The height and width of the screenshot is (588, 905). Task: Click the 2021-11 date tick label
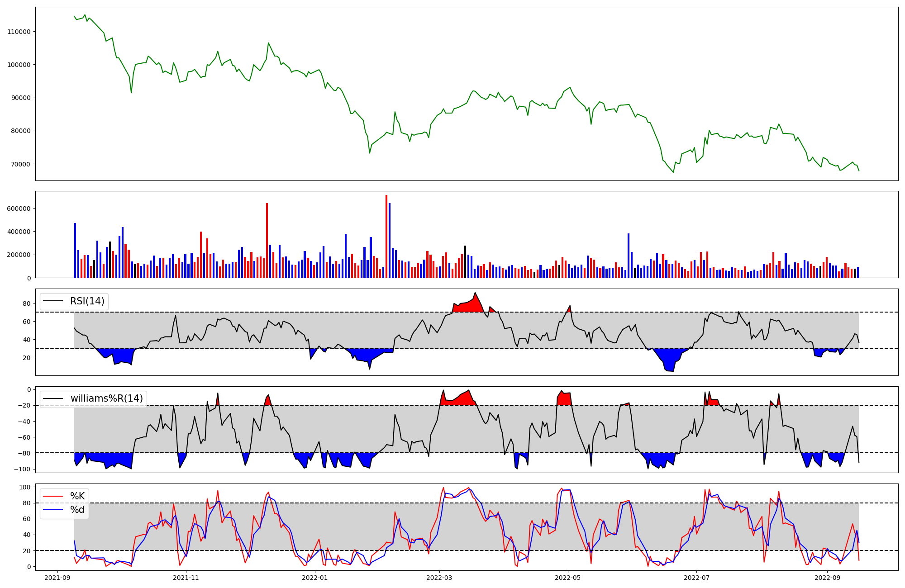click(186, 578)
